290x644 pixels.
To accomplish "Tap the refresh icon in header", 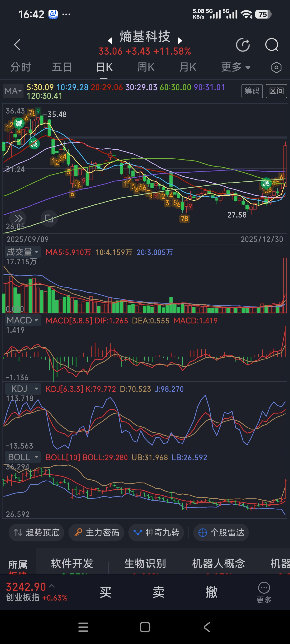I will coord(243,45).
